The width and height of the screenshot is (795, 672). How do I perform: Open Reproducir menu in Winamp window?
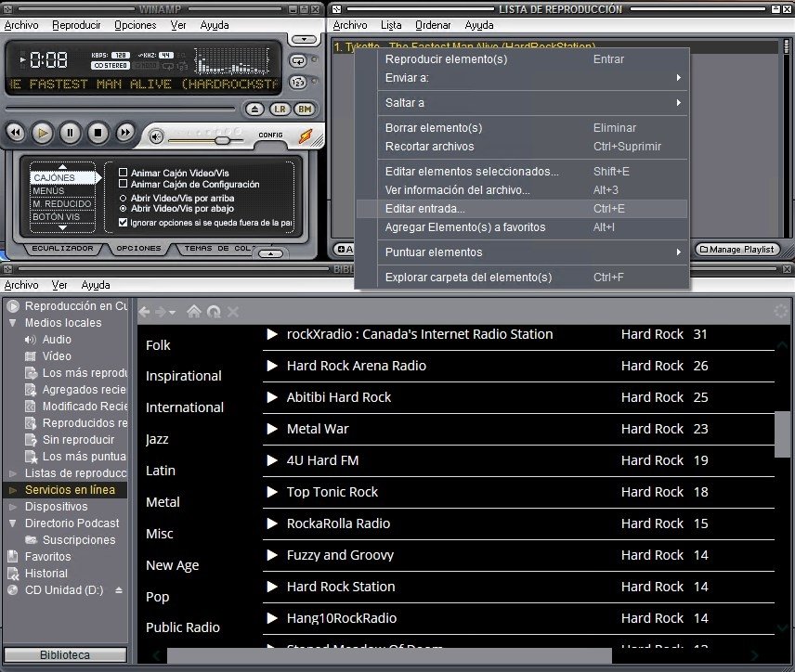pyautogui.click(x=76, y=25)
